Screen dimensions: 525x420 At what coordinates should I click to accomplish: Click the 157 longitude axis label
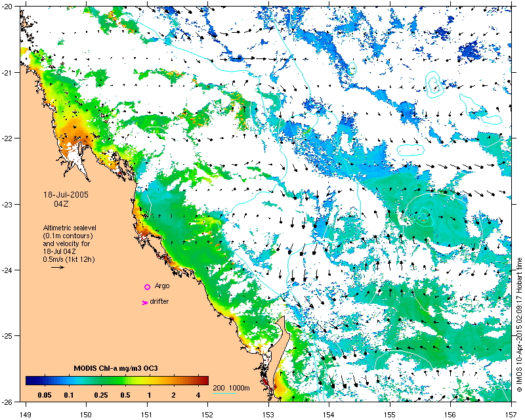click(511, 415)
